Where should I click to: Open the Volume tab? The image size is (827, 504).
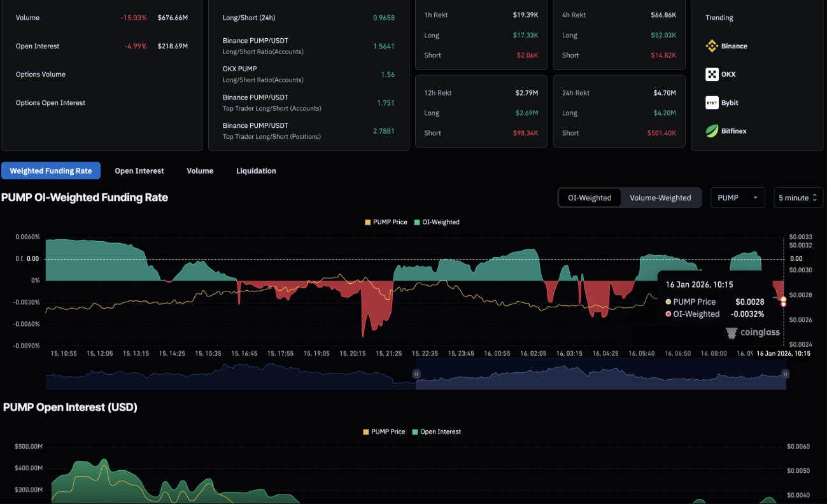tap(200, 171)
